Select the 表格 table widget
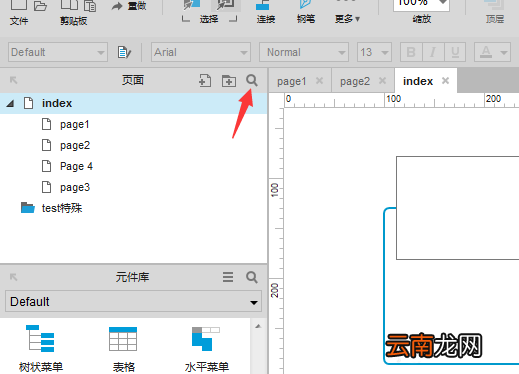This screenshot has width=519, height=374. coord(123,348)
